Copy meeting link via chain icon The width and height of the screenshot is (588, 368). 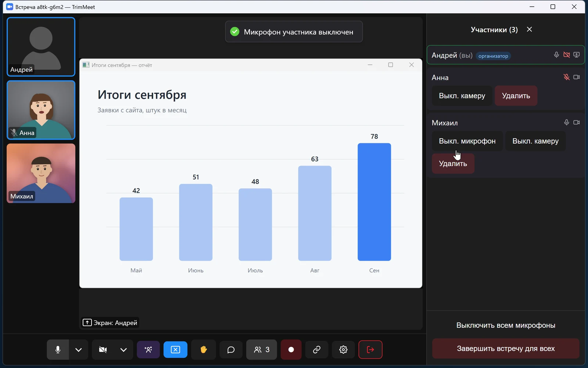(x=316, y=350)
